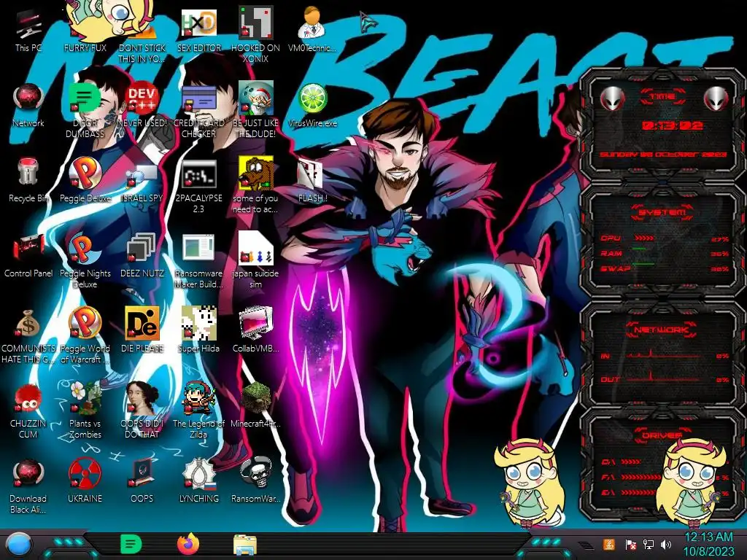This screenshot has width=747, height=560.
Task: Click the RAM usage bar in SYSTEM widget
Action: click(x=639, y=249)
